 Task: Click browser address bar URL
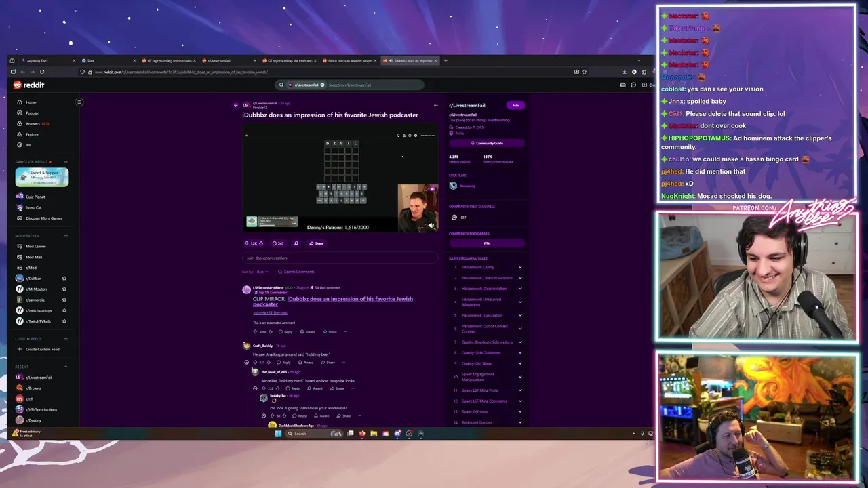(181, 72)
